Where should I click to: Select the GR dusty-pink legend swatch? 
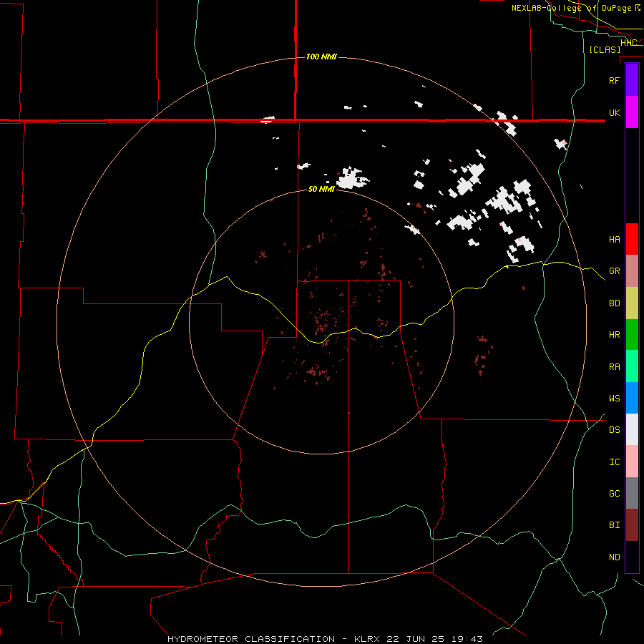632,271
